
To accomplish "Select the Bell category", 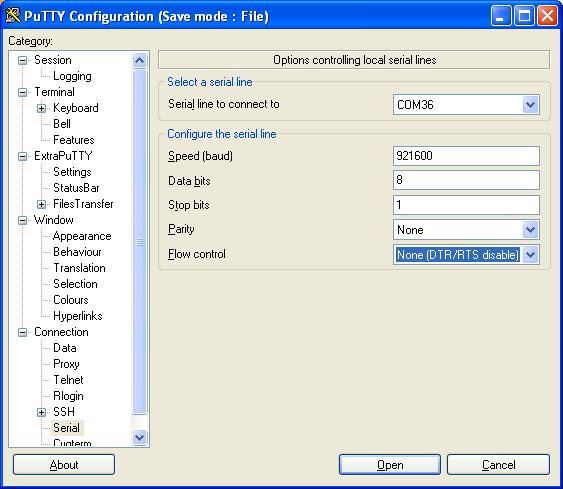I will click(x=62, y=124).
